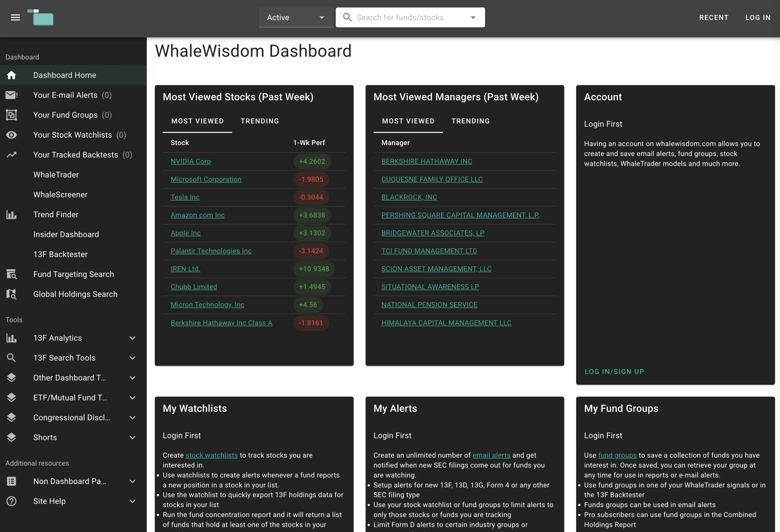Click the Tracked Backtests trend-line icon
This screenshot has width=780, height=532.
tap(11, 155)
